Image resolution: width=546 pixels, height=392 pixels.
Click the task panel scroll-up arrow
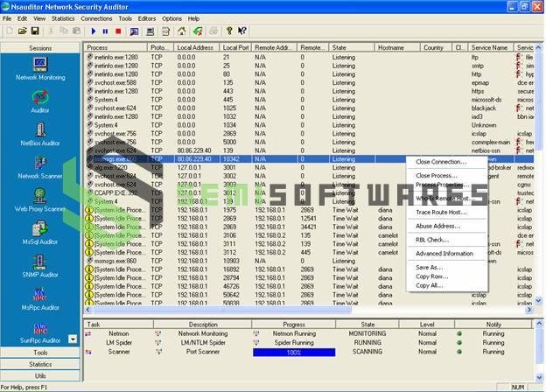539,324
